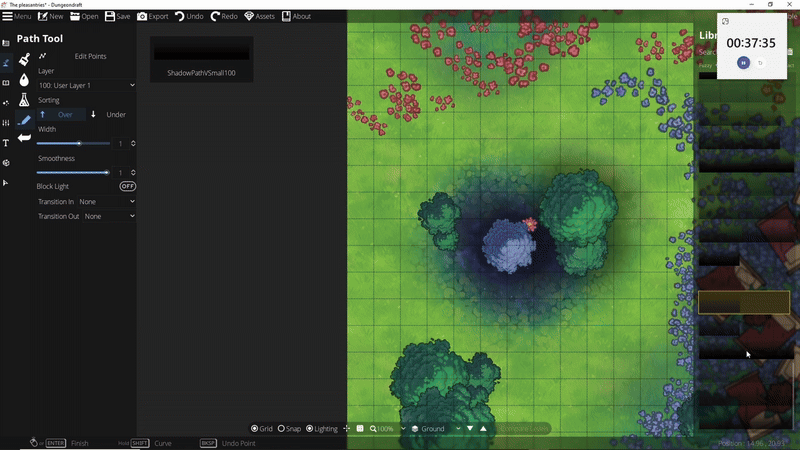Select the paint brush tool icon
Viewport: 800px width, 450px height.
24,60
